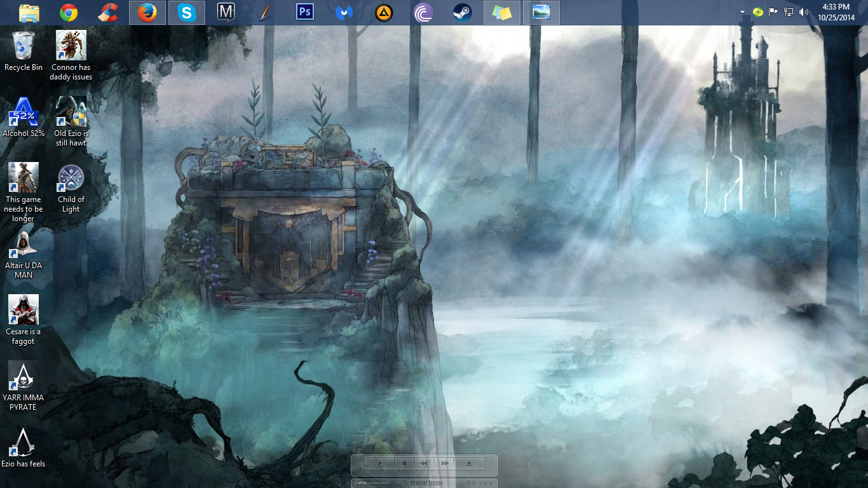Viewport: 868px width, 488px height.
Task: Open Skype from the taskbar
Action: (187, 13)
